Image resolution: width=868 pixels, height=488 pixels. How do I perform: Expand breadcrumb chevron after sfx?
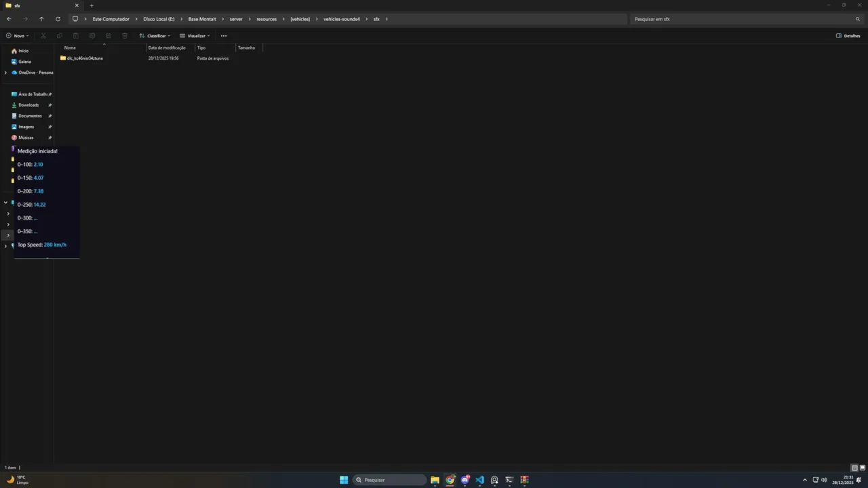tap(387, 19)
